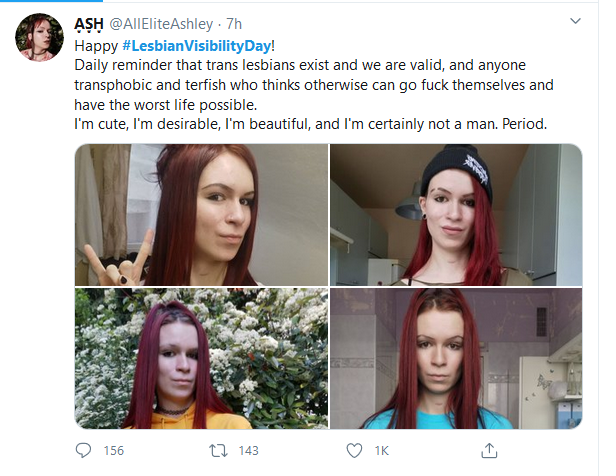Like the tweet with heart icon
Image resolution: width=616 pixels, height=476 pixels.
[354, 450]
